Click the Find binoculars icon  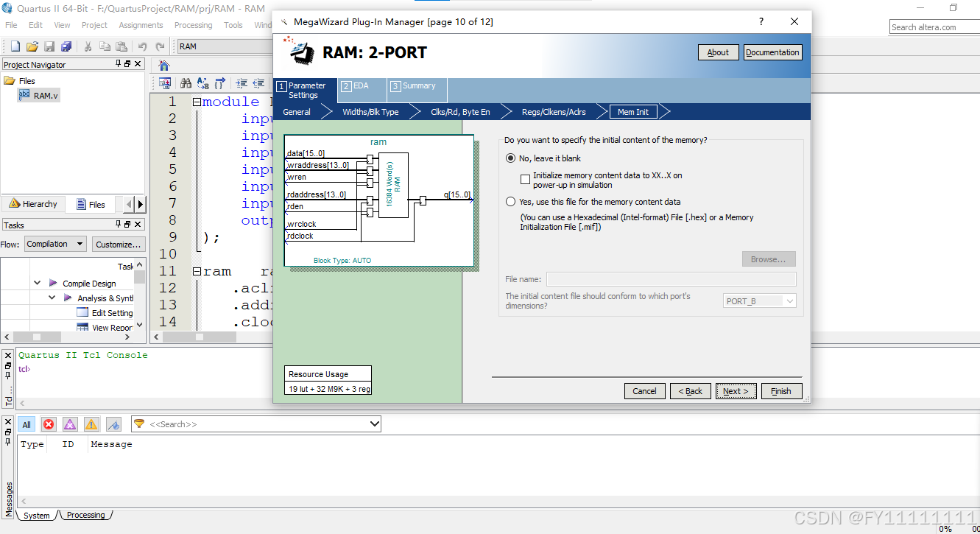(186, 83)
